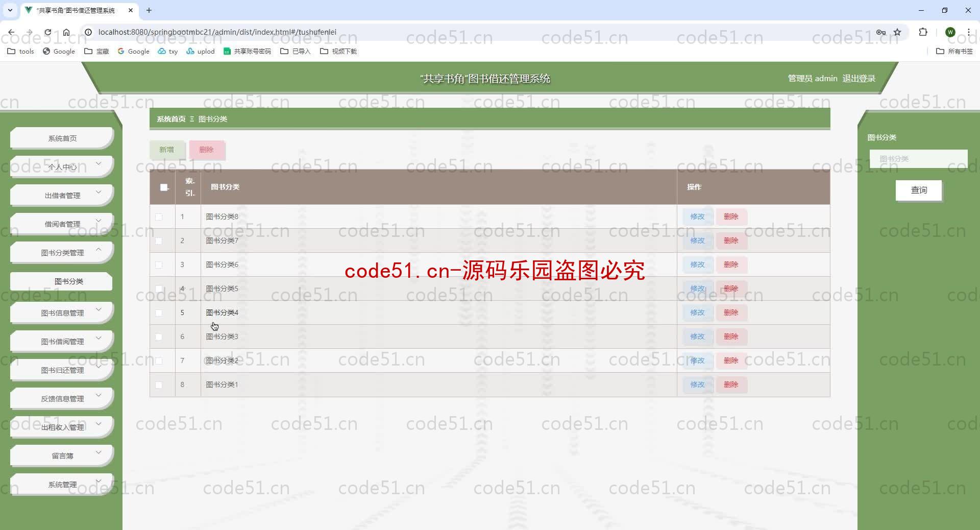Click 系统首页 in the breadcrumb

click(x=171, y=119)
